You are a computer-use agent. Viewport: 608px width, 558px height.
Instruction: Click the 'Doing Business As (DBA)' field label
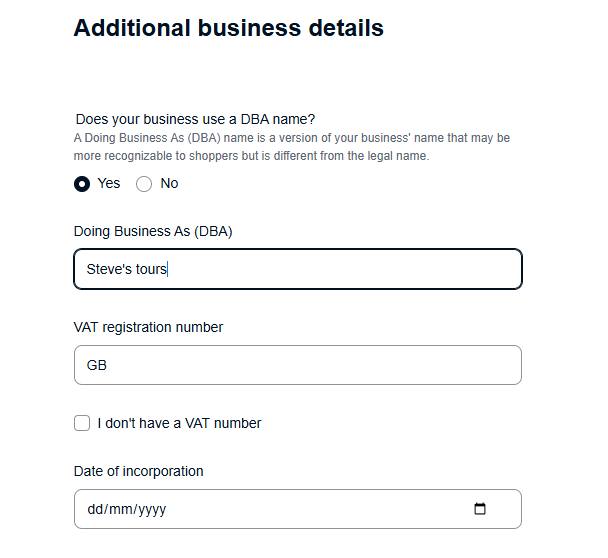(x=153, y=231)
